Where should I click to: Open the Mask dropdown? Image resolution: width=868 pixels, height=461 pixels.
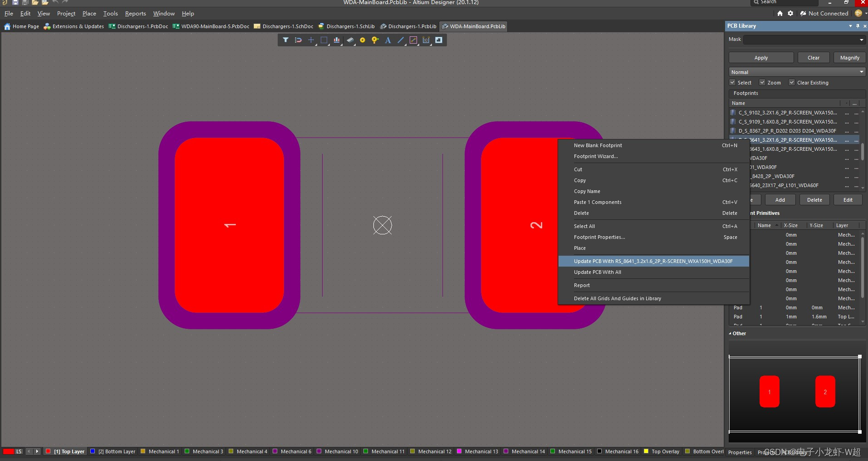click(861, 40)
